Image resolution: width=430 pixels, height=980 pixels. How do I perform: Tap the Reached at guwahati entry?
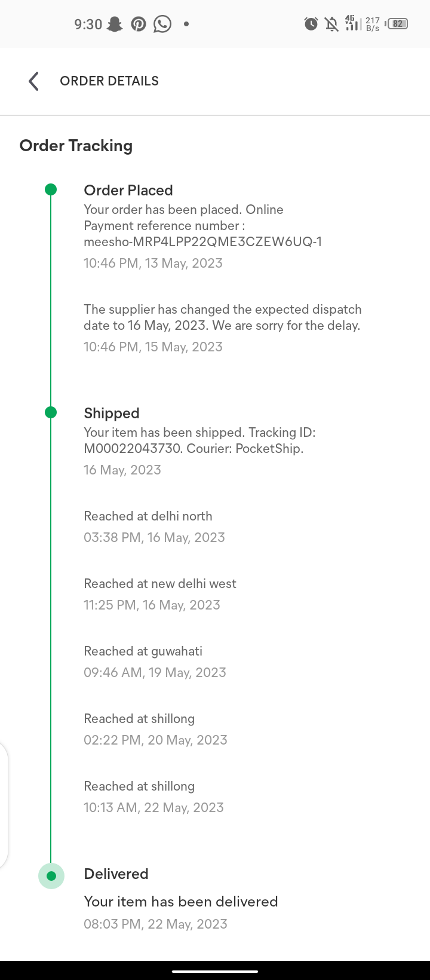(x=143, y=651)
